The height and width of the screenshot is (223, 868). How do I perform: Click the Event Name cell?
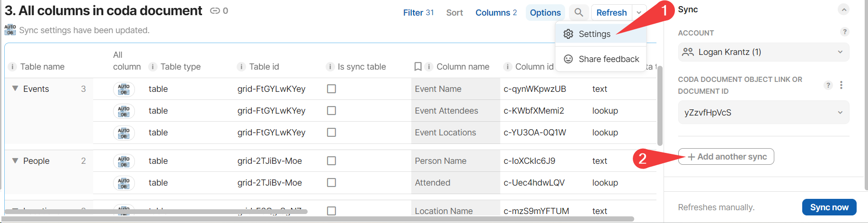pyautogui.click(x=455, y=89)
